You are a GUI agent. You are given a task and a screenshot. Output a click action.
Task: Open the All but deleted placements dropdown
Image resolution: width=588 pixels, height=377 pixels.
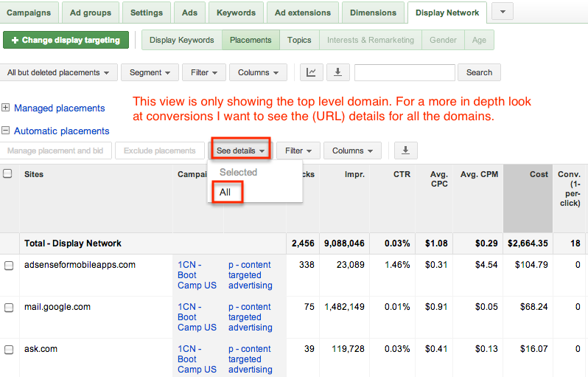point(58,72)
